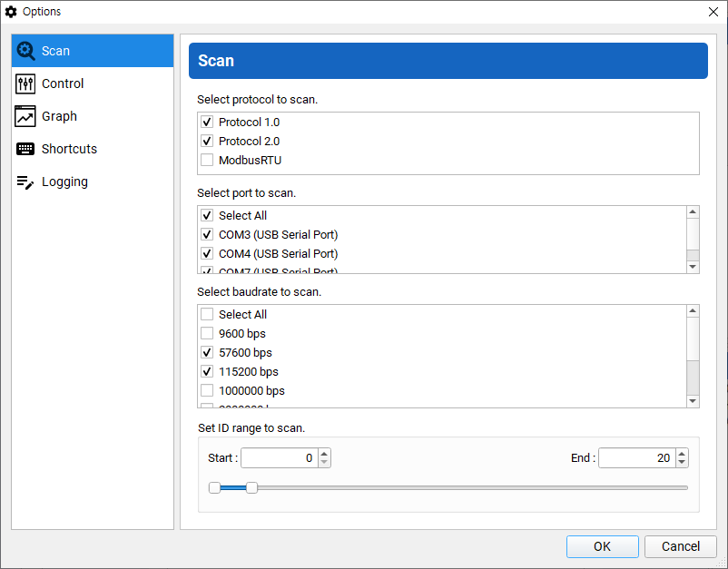728x569 pixels.
Task: Uncheck the Protocol 1.0 checkbox
Action: click(x=207, y=123)
